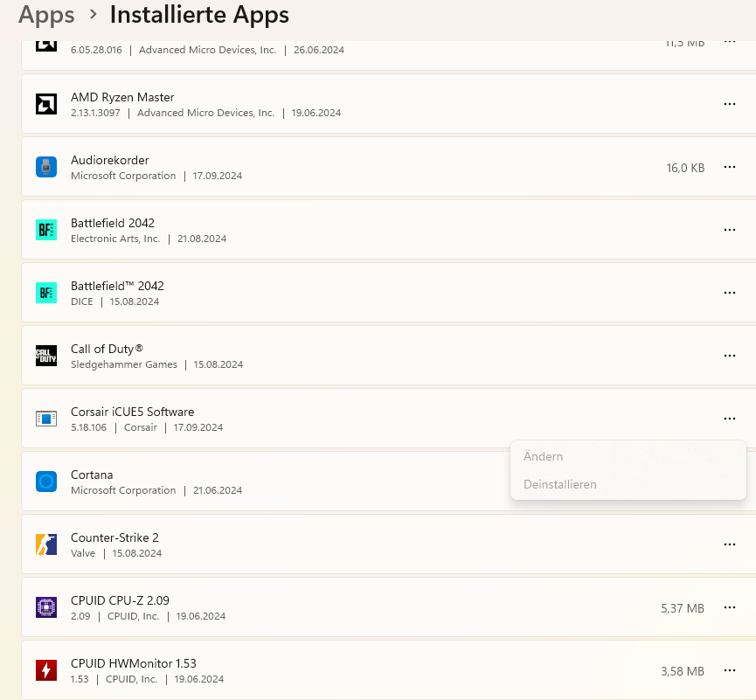Select the Cortana app title

tap(92, 475)
